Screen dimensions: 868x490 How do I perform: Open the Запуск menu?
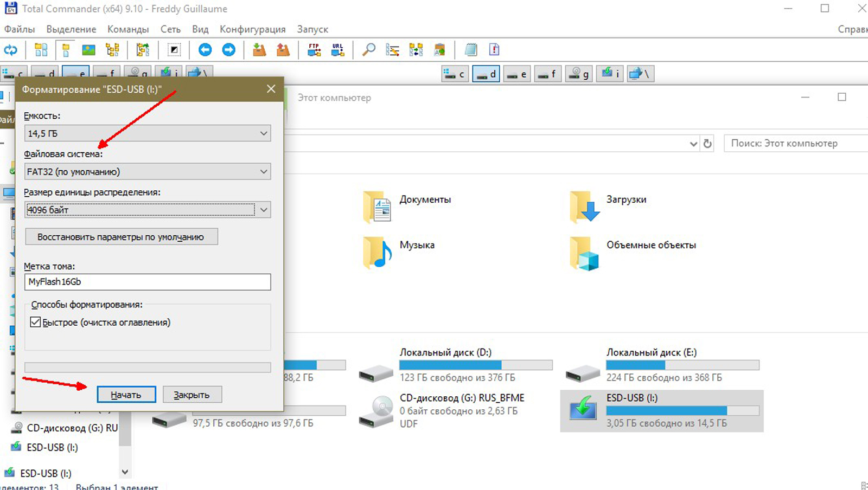point(312,29)
